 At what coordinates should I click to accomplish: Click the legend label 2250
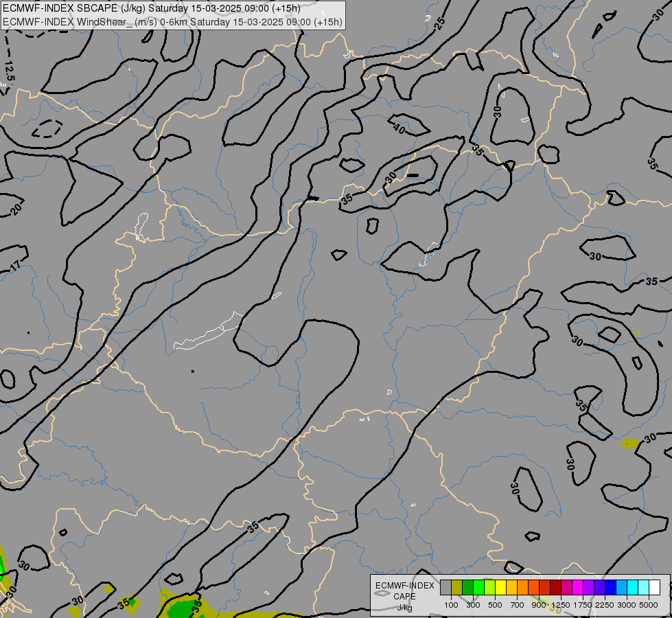[x=605, y=605]
